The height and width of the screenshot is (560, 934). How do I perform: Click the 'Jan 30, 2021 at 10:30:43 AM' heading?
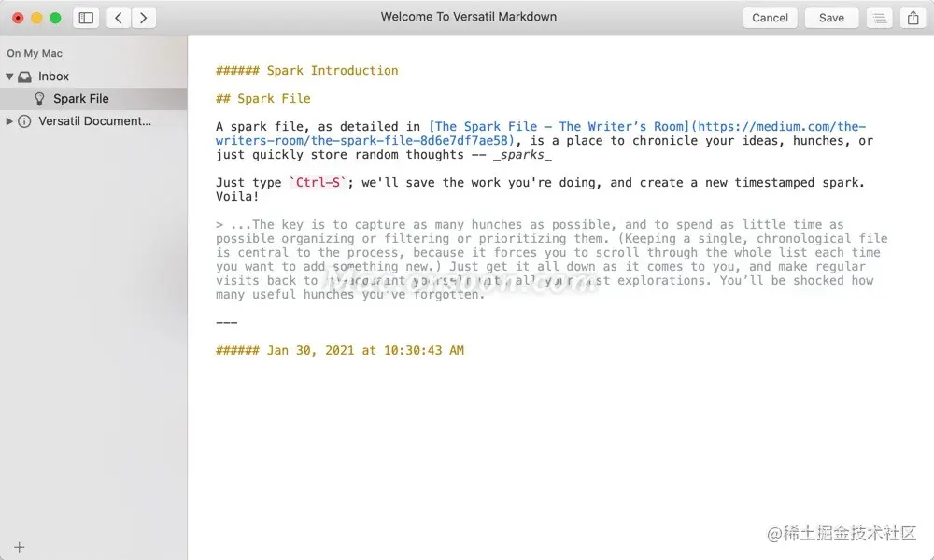click(340, 351)
